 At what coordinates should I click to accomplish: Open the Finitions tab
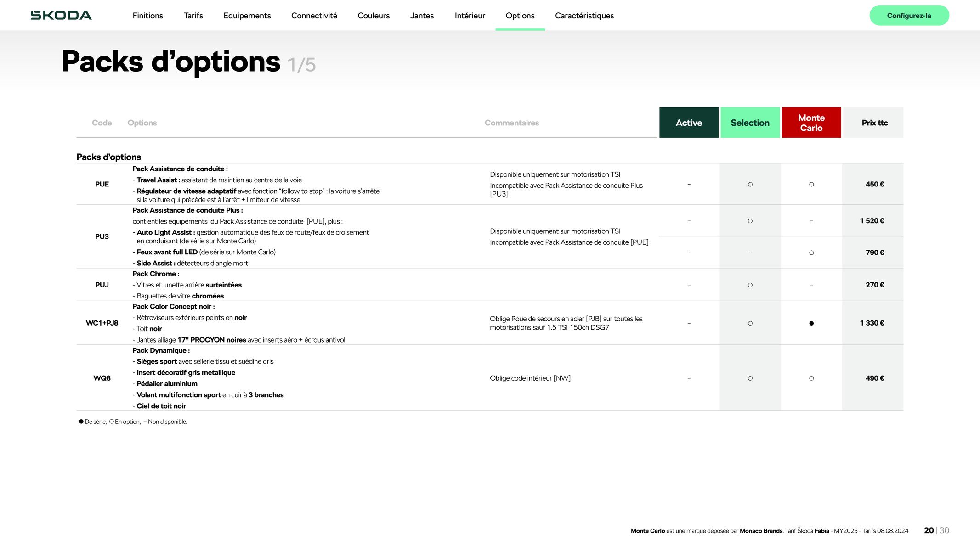(147, 16)
